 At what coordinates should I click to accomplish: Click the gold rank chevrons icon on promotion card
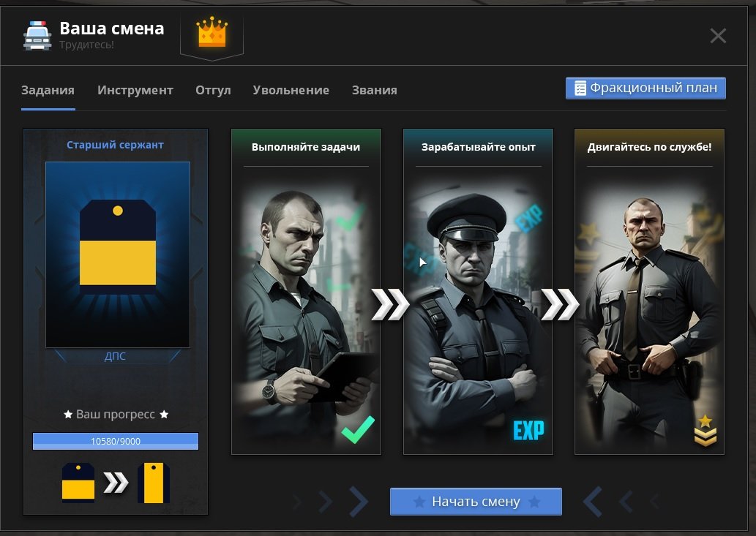tap(706, 430)
